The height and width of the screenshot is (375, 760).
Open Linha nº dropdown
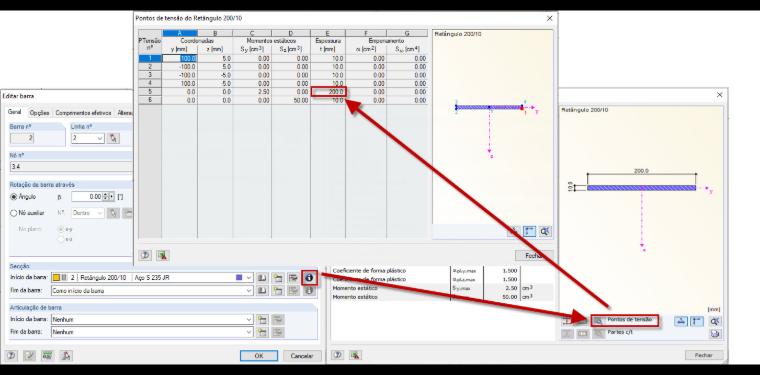click(x=100, y=139)
